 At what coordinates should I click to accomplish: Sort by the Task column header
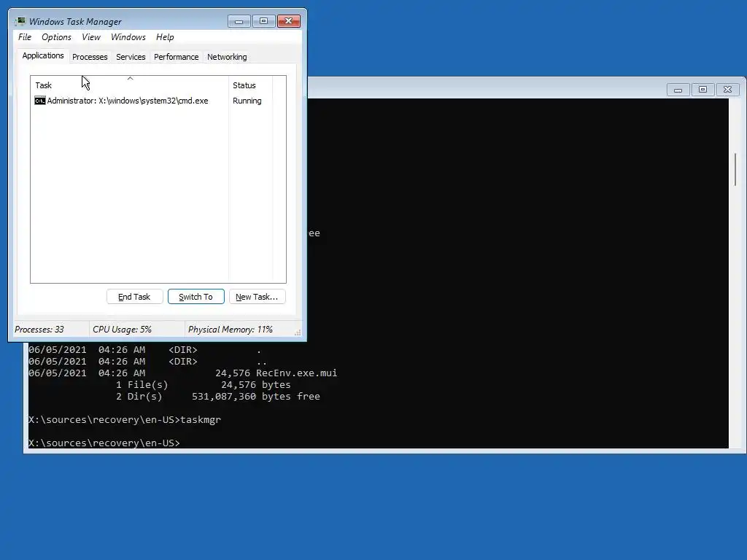pyautogui.click(x=129, y=85)
